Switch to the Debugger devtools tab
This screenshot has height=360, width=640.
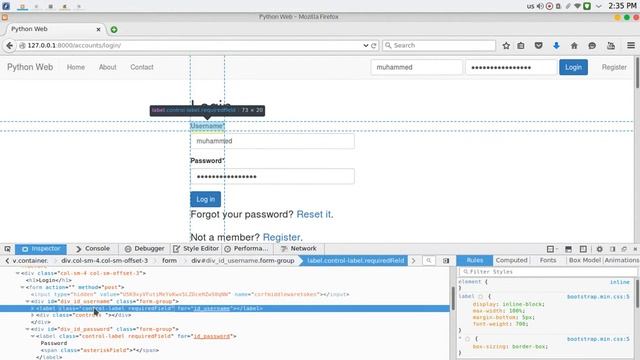(144, 249)
